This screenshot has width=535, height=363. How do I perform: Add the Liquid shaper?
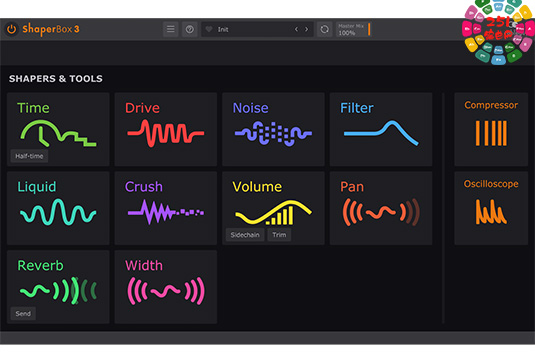tap(58, 208)
